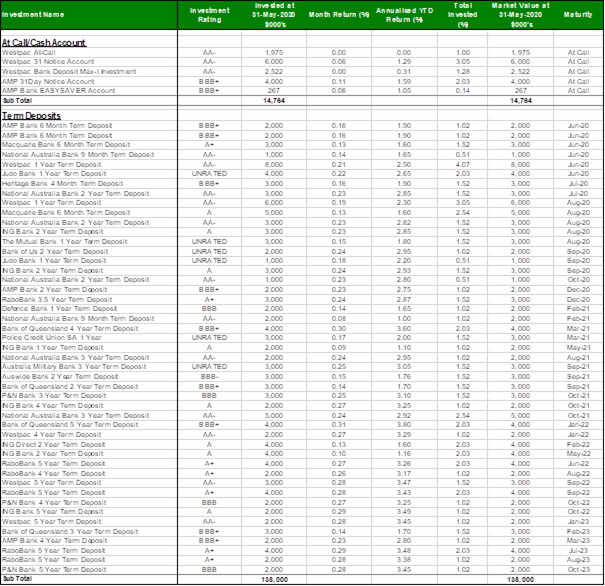Click 'P&N Bank 3 Year Term Deposit'
The width and height of the screenshot is (605, 586).
tap(54, 396)
